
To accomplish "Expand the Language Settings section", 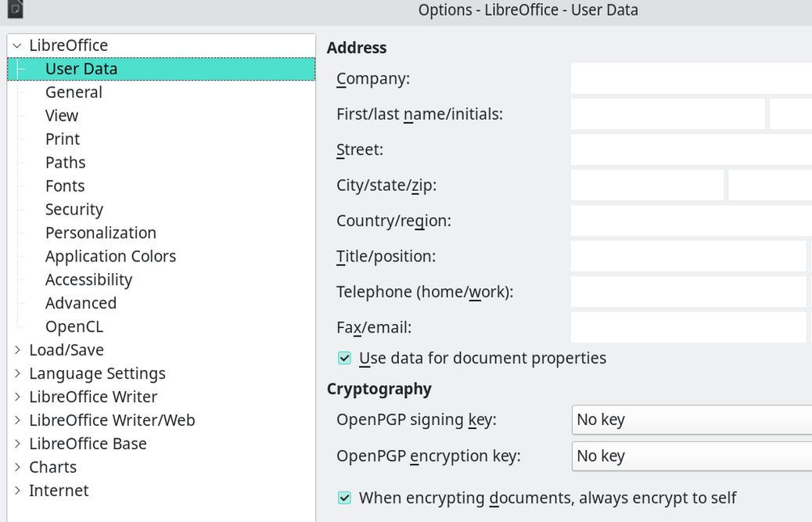I will click(18, 373).
